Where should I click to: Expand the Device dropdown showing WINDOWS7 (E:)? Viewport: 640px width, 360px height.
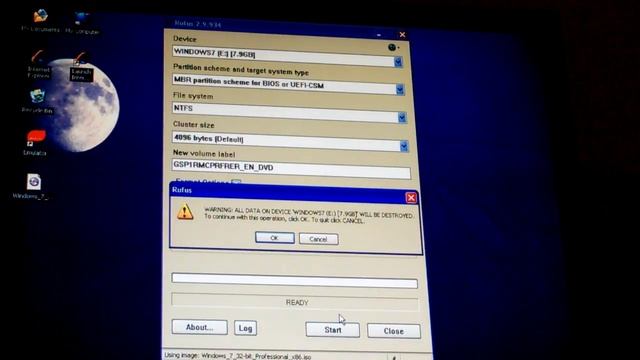tap(398, 62)
